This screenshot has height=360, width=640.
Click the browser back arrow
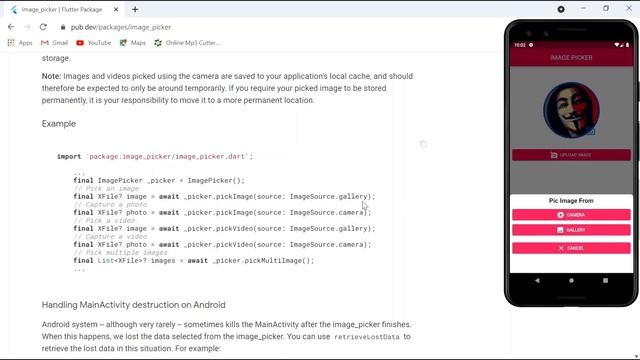pos(11,27)
